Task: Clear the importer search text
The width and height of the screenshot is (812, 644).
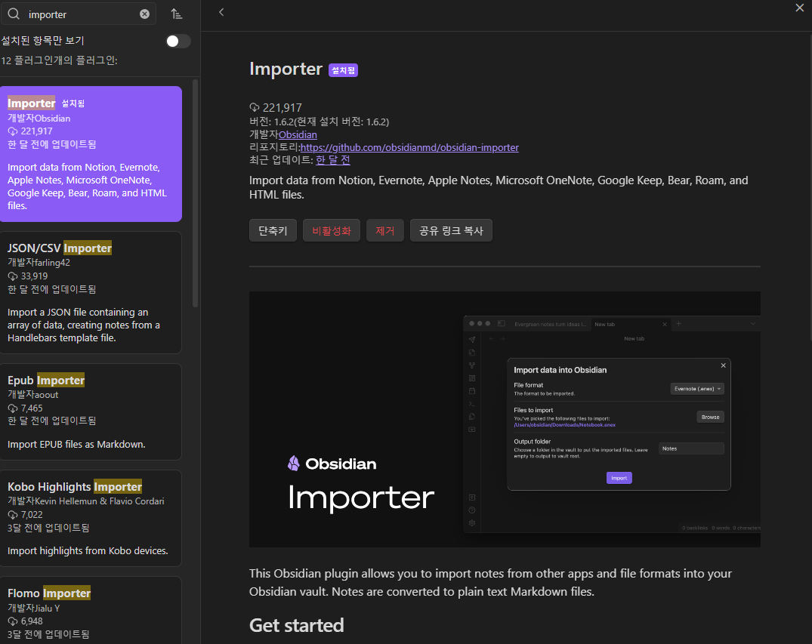Action: pyautogui.click(x=144, y=14)
